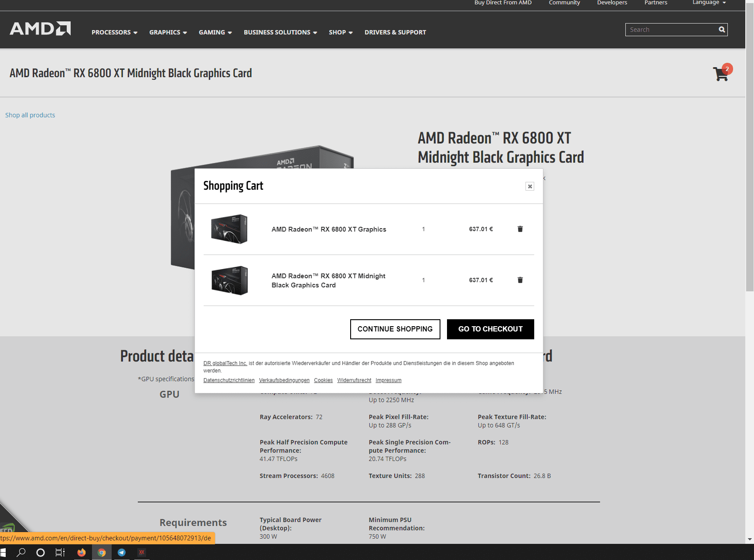The height and width of the screenshot is (560, 754).
Task: Expand the Business Solutions menu
Action: click(280, 32)
